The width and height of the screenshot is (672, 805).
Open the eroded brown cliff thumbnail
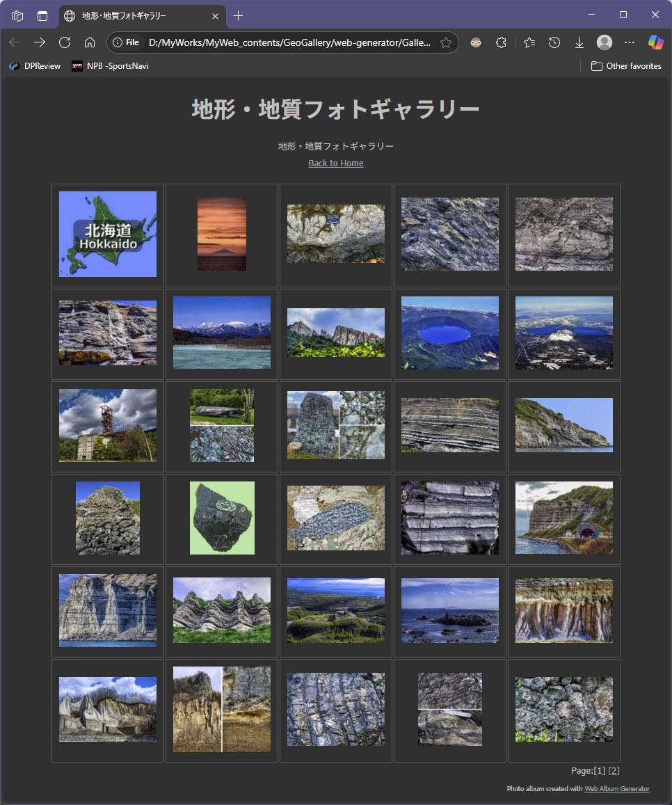[563, 610]
